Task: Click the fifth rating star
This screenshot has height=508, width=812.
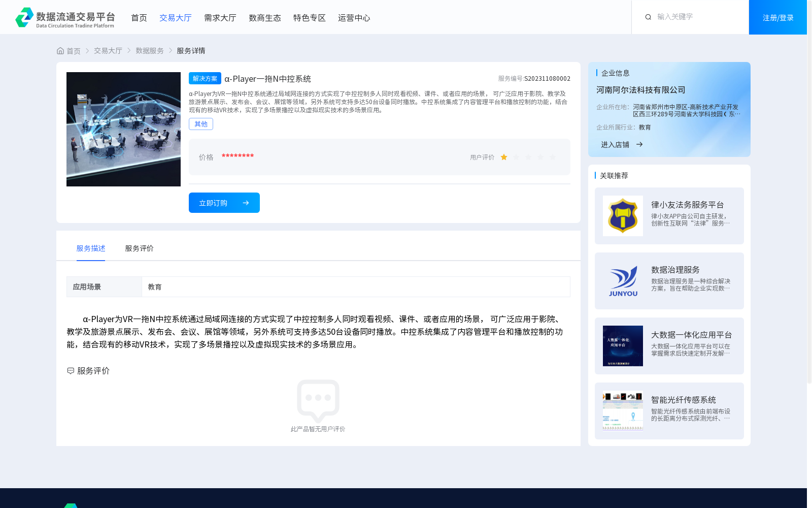Action: 553,157
